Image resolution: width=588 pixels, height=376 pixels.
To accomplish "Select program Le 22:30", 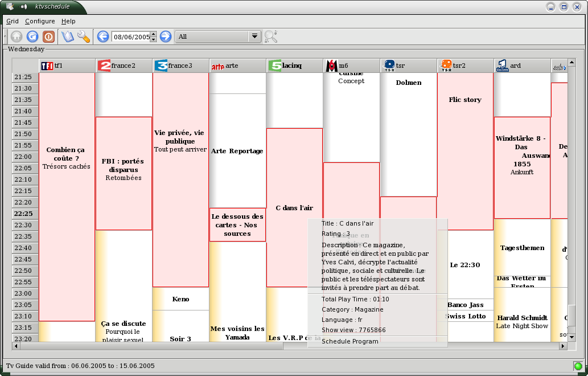I will (466, 264).
